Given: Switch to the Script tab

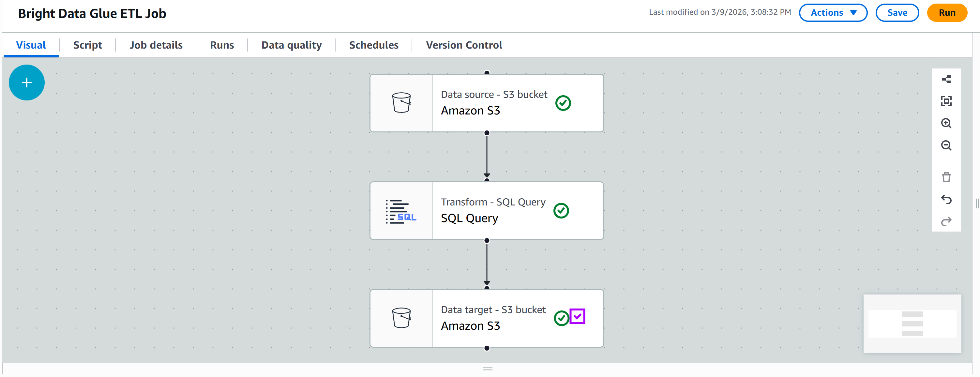Looking at the screenshot, I should coord(87,45).
